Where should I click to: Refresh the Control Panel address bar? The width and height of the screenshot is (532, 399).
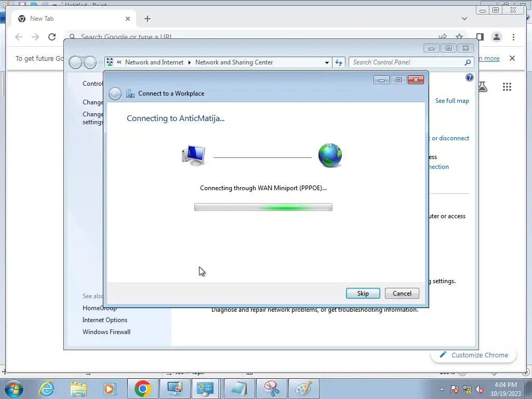339,62
